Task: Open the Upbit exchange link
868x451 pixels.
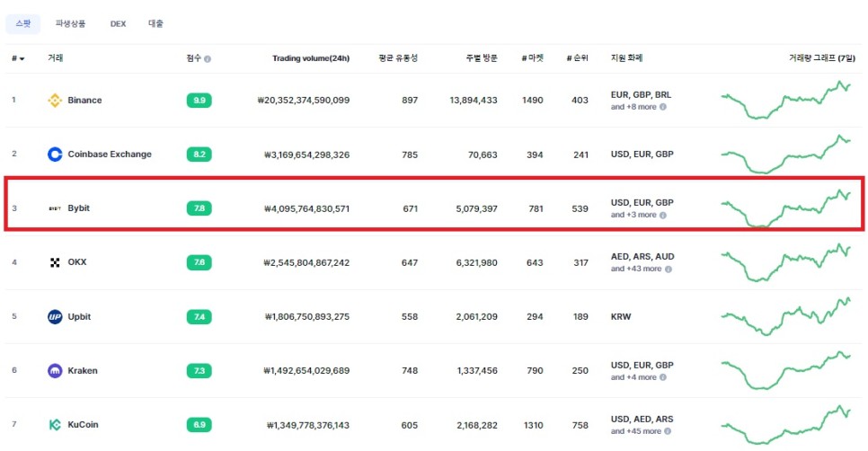Action: pyautogui.click(x=79, y=316)
